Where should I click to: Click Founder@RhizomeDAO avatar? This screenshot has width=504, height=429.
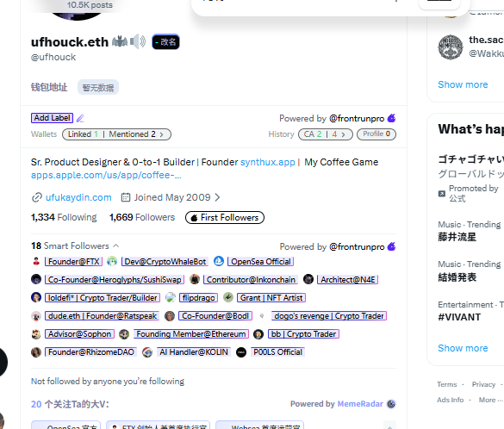pyautogui.click(x=36, y=352)
